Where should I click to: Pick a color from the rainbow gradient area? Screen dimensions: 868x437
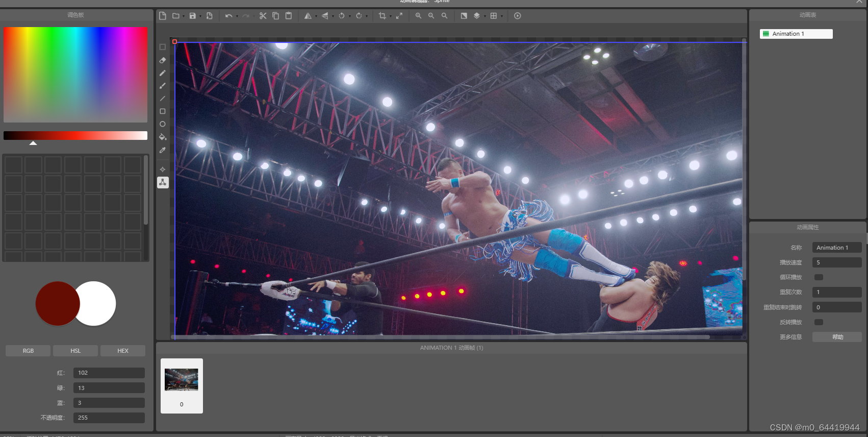coord(75,75)
